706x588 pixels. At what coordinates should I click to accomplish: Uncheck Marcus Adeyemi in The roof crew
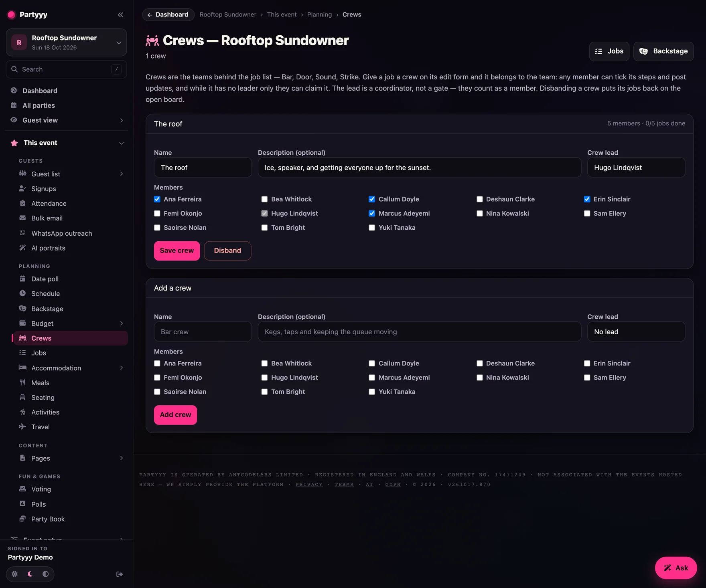[x=372, y=213]
